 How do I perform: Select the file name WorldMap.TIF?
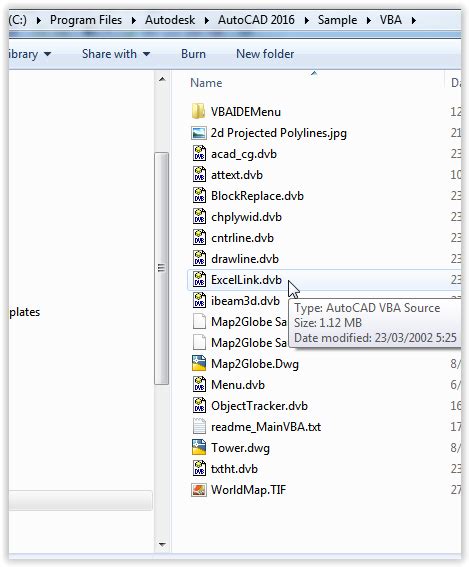coord(248,490)
